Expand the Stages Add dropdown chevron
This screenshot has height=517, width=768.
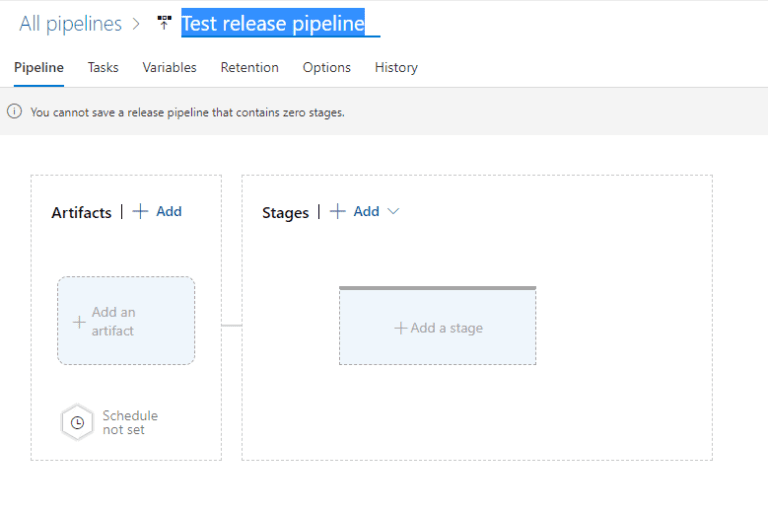[x=393, y=211]
